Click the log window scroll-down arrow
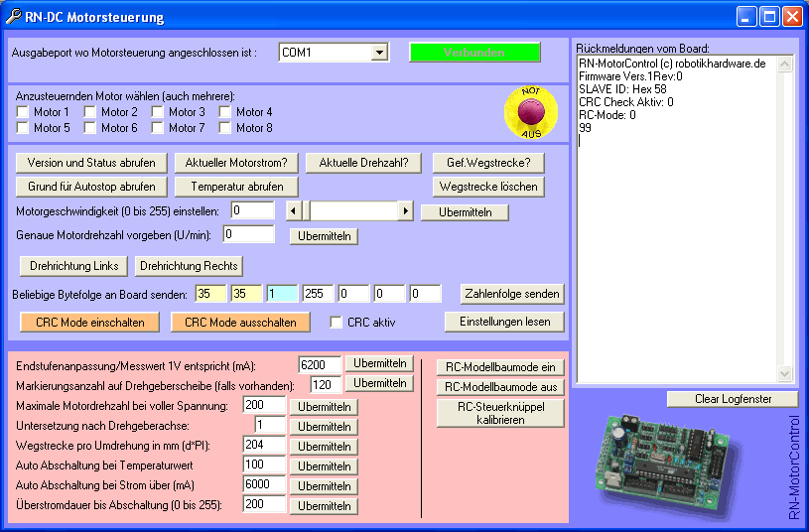809x532 pixels. tap(785, 373)
